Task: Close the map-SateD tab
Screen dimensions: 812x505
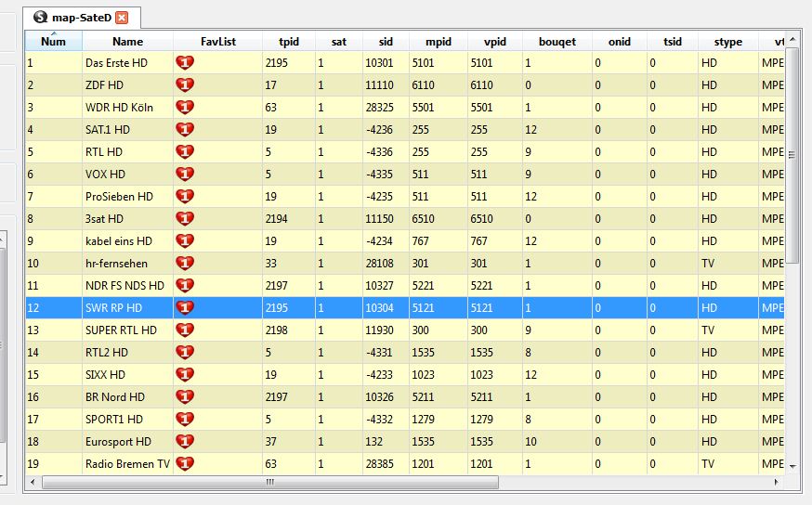Action: pos(122,19)
